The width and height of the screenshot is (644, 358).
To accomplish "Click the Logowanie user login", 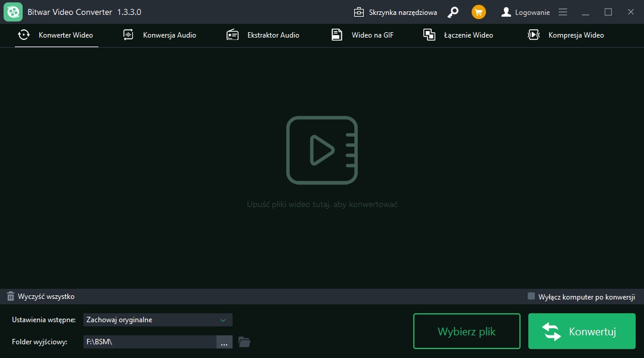I will click(x=525, y=12).
